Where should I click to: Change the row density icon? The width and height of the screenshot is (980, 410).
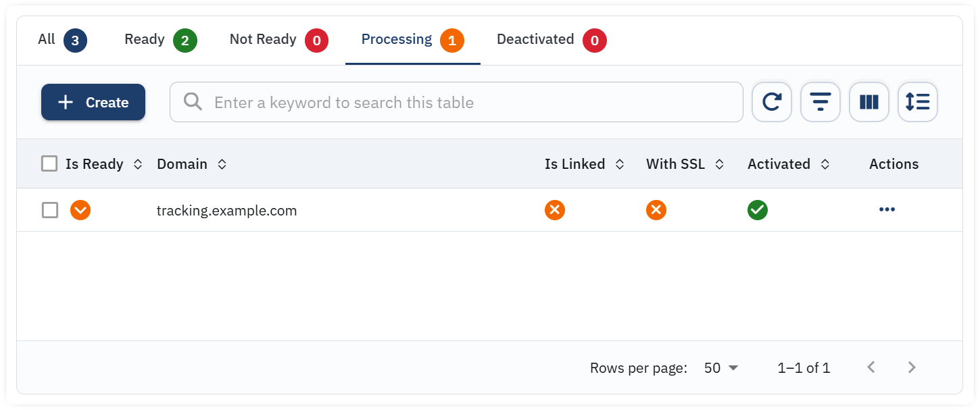click(x=918, y=103)
